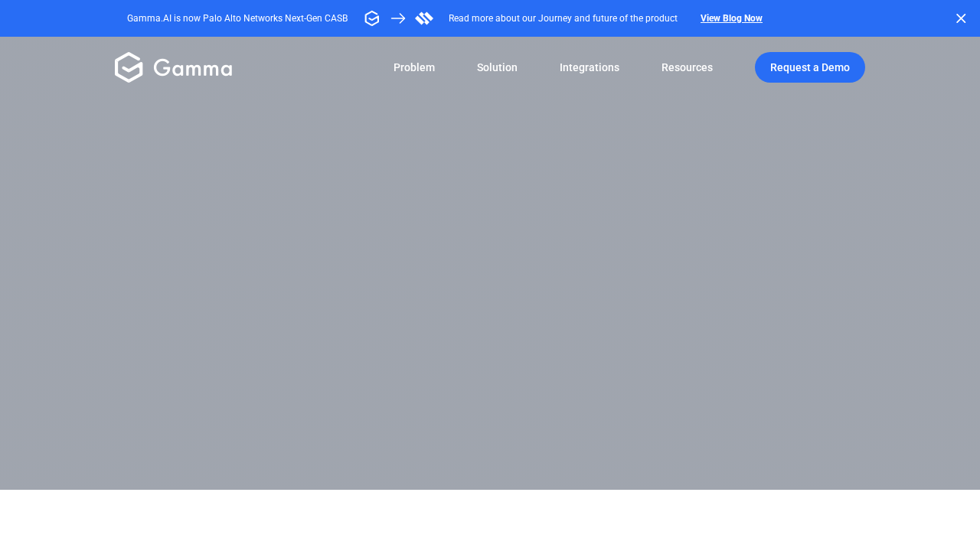Select the blue announcement bar
This screenshot has height=551, width=980.
coord(490,18)
